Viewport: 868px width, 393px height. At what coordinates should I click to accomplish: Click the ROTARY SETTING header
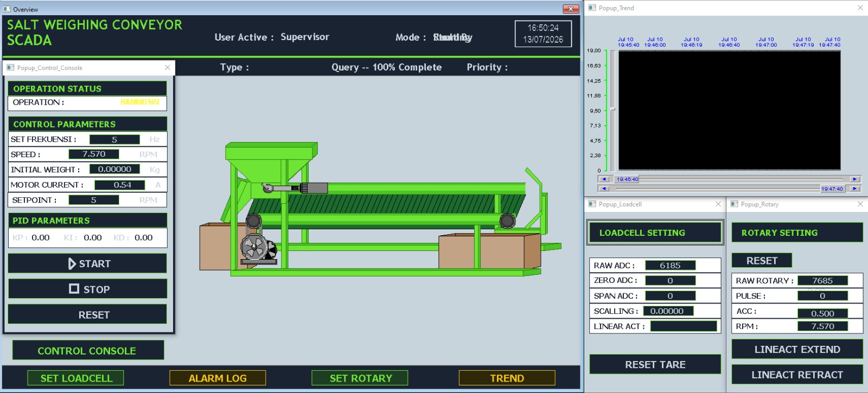(797, 233)
